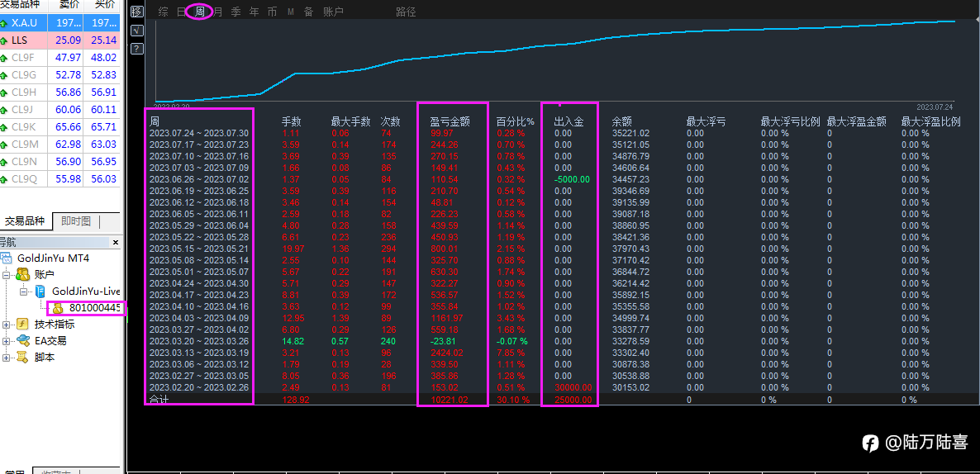Click the 盈亏金额 column header
Image resolution: width=980 pixels, height=474 pixels.
coord(450,121)
